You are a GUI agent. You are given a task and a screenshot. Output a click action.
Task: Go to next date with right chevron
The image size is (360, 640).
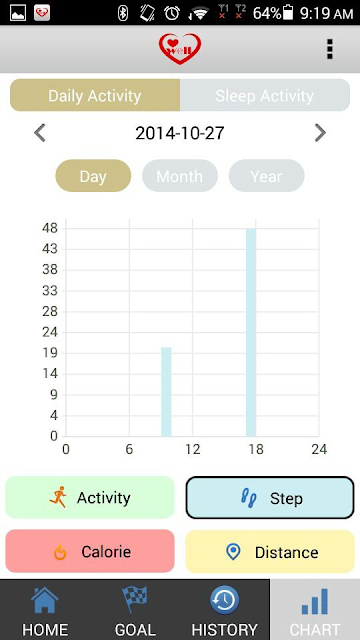click(320, 133)
